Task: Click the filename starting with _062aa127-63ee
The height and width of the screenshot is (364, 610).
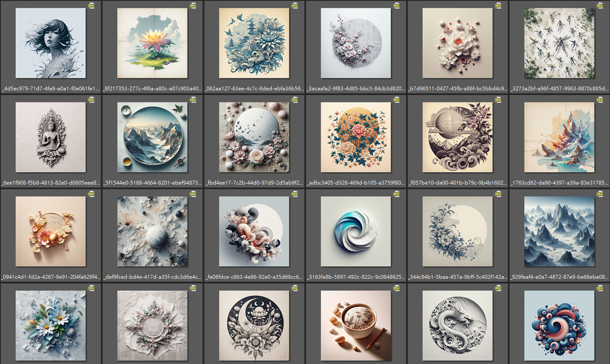Action: tap(254, 89)
